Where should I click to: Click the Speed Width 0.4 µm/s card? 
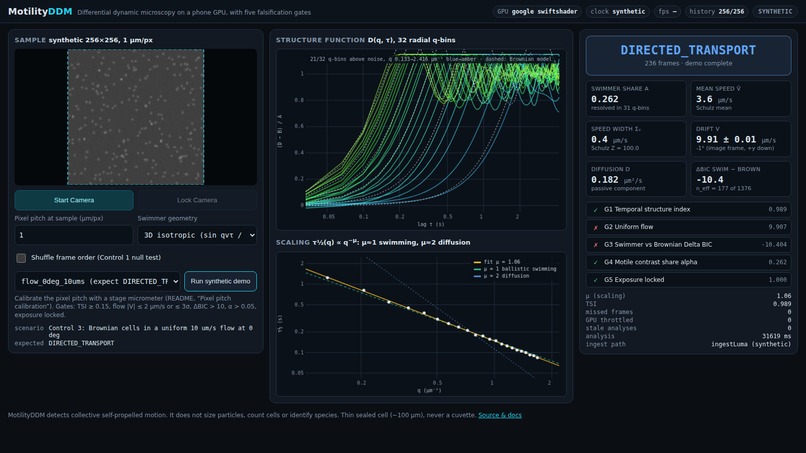pos(636,139)
